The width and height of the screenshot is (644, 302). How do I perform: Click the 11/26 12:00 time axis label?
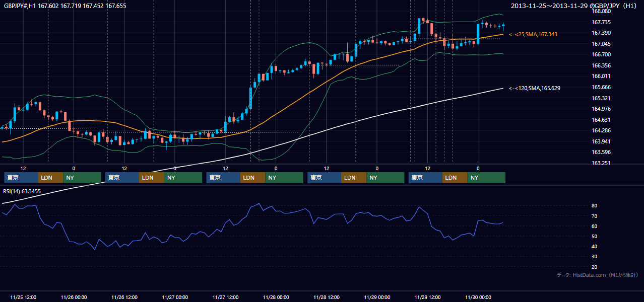[124, 297]
